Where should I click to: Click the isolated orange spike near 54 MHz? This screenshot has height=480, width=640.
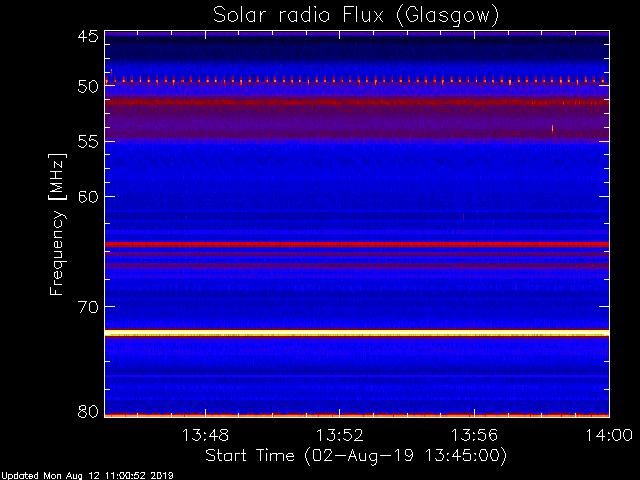pyautogui.click(x=552, y=129)
